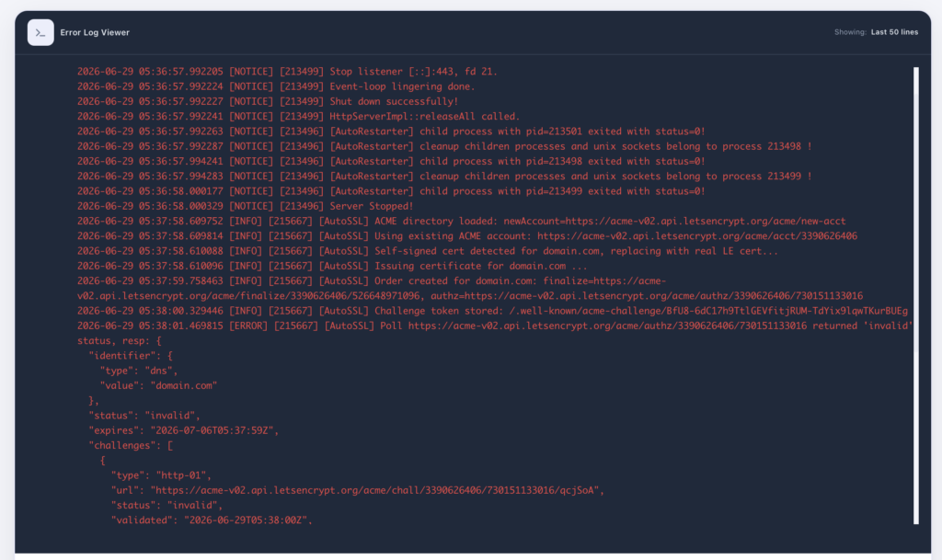Click the "value": "domain.com" JSON line
The height and width of the screenshot is (560, 942).
coord(158,385)
